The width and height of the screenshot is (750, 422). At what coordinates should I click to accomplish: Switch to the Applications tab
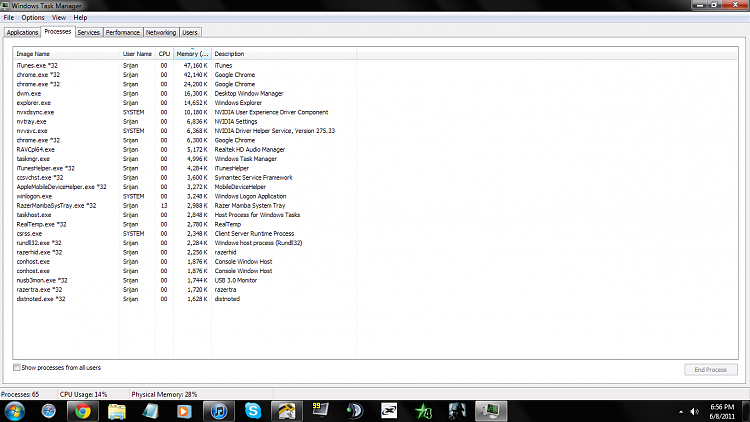click(22, 33)
